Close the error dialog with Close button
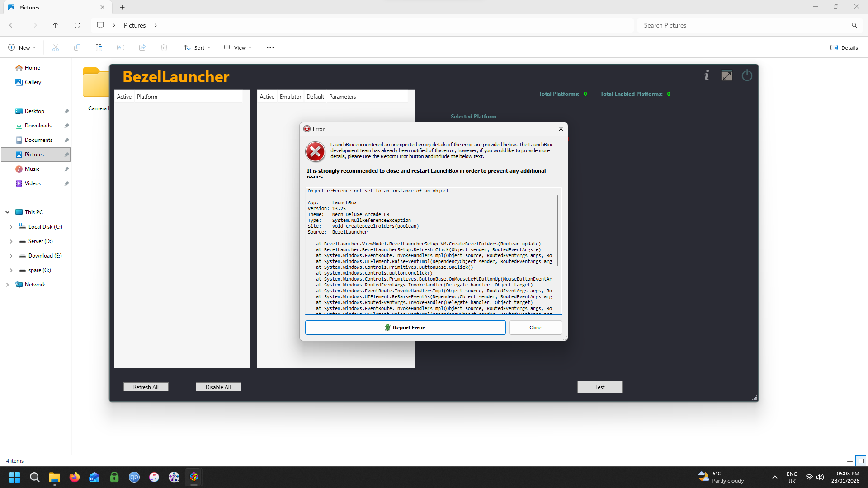 click(x=535, y=328)
